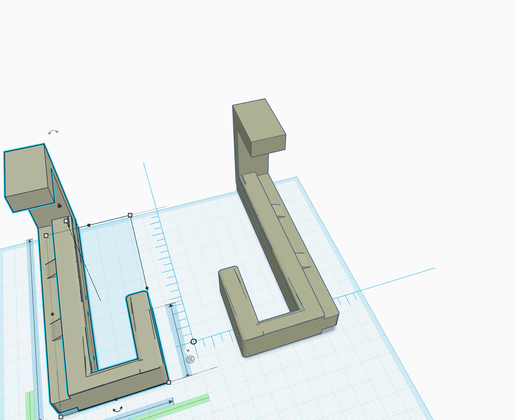Dismiss the ruler with its × button
Viewport: 516px width, 420px height.
pyautogui.click(x=188, y=351)
